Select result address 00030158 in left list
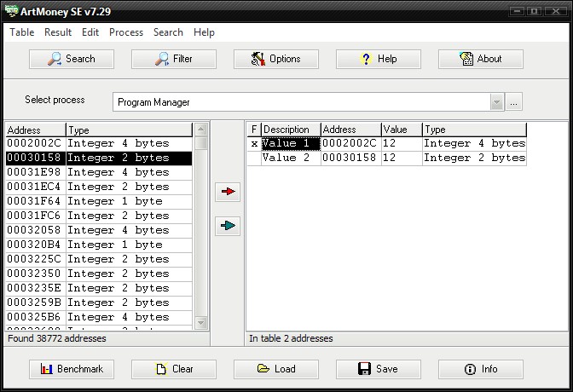The width and height of the screenshot is (573, 392). click(34, 159)
